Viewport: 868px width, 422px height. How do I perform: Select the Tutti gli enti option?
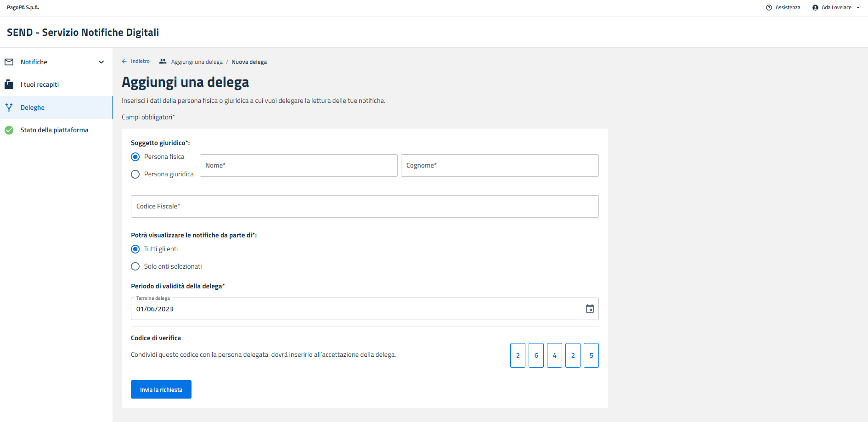pos(135,249)
